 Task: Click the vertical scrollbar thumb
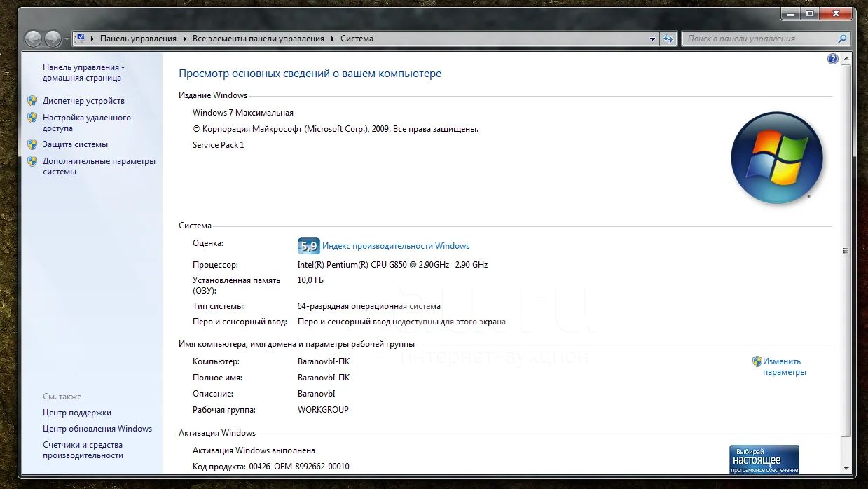coord(846,250)
